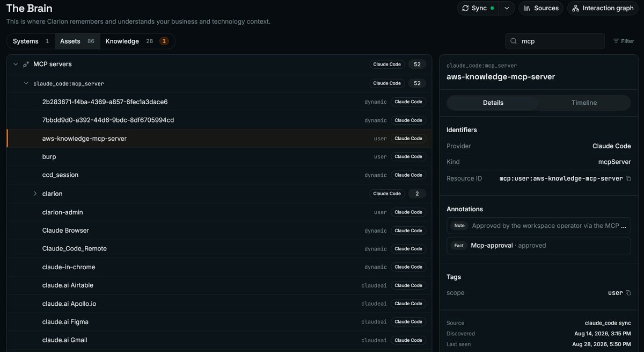This screenshot has width=644, height=352.
Task: Copy the Resource ID value
Action: [x=628, y=178]
